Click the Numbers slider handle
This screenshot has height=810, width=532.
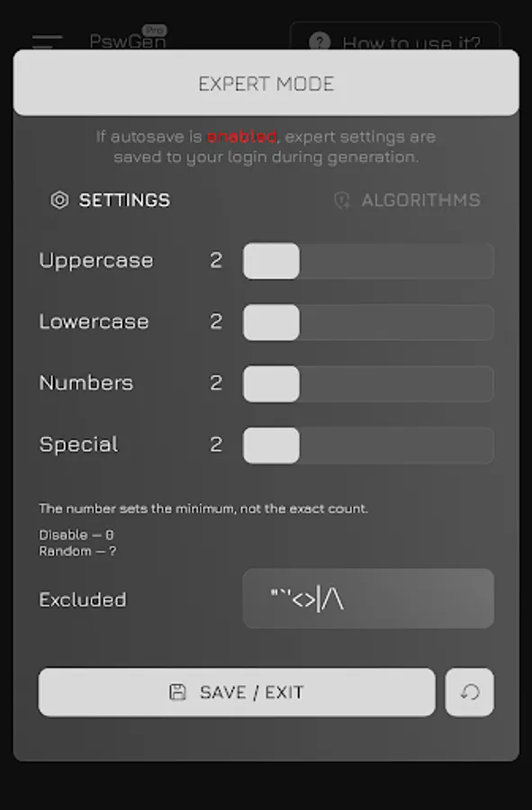(271, 383)
